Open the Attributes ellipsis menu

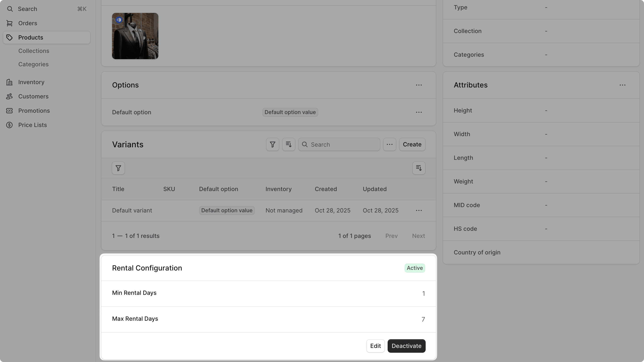coord(623,85)
